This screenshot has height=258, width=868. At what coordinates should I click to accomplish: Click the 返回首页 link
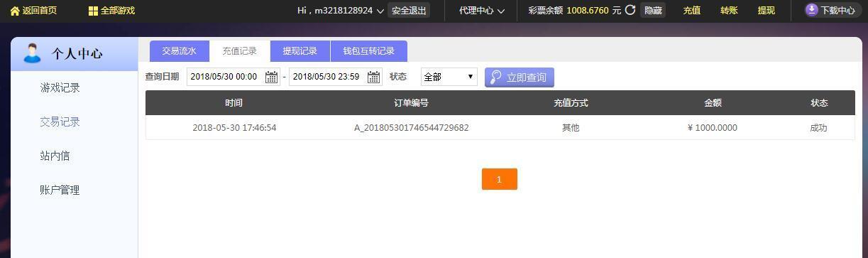coord(40,11)
